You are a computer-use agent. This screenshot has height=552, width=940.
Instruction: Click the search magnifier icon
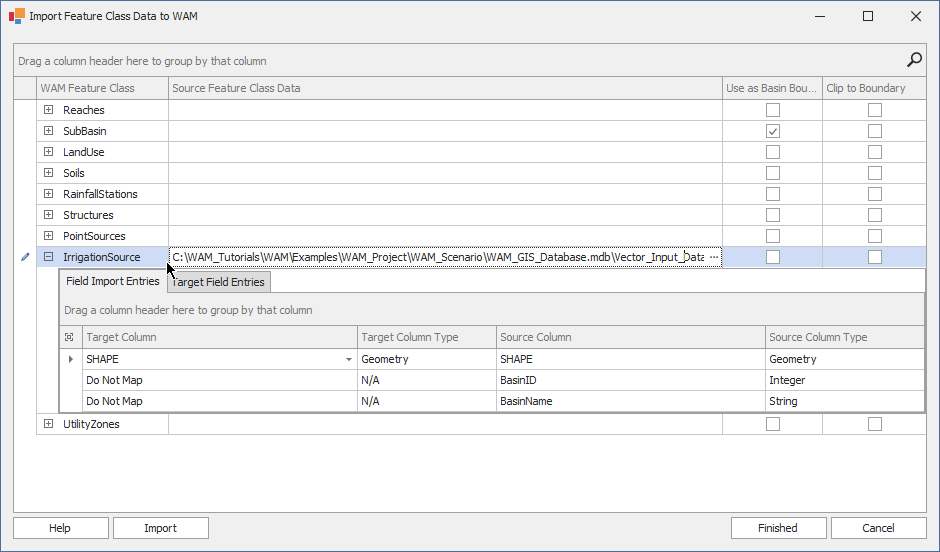point(914,59)
